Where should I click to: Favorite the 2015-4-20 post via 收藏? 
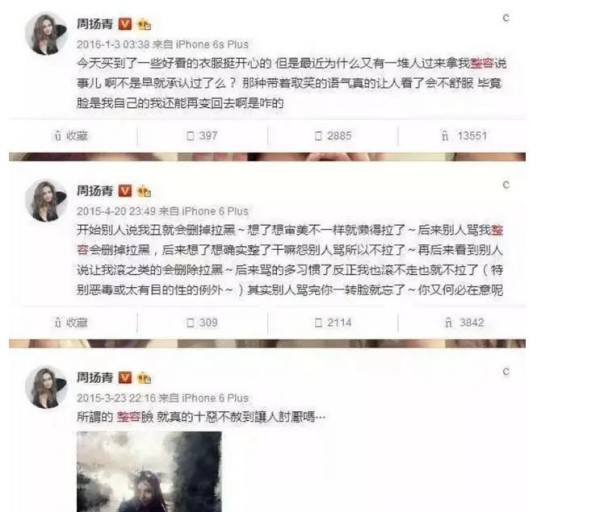[71, 323]
